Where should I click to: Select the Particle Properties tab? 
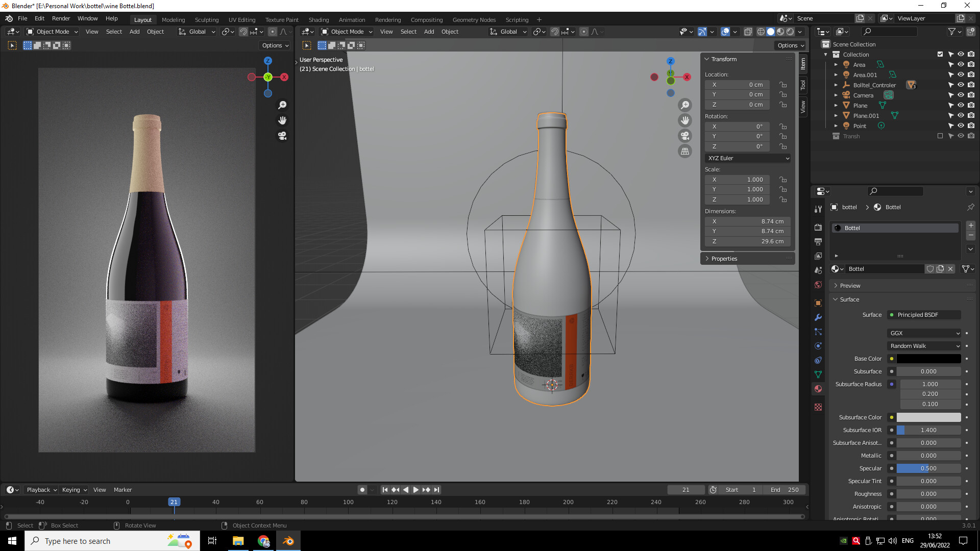tap(818, 332)
